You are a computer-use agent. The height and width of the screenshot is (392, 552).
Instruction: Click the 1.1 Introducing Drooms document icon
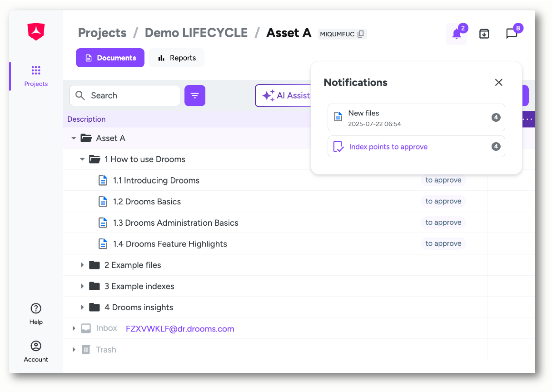click(103, 180)
